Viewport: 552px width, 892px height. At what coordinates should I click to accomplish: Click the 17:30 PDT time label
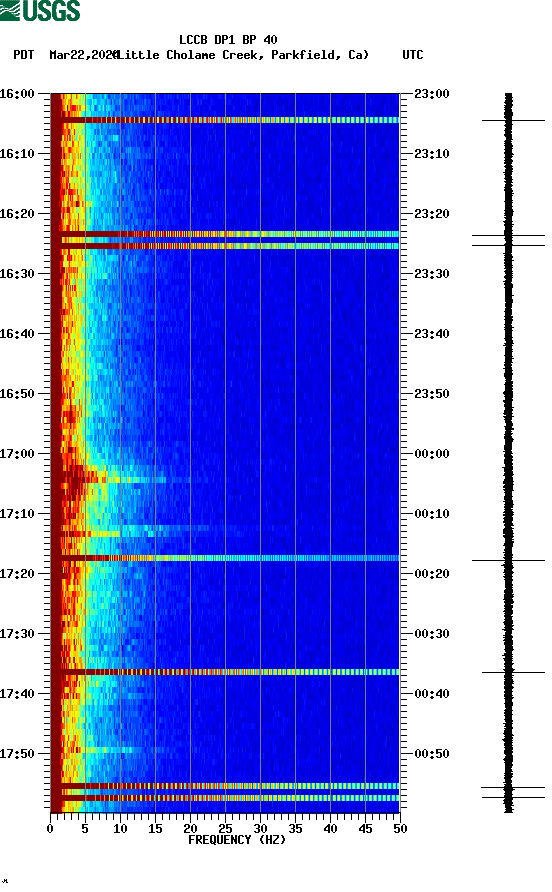coord(17,634)
